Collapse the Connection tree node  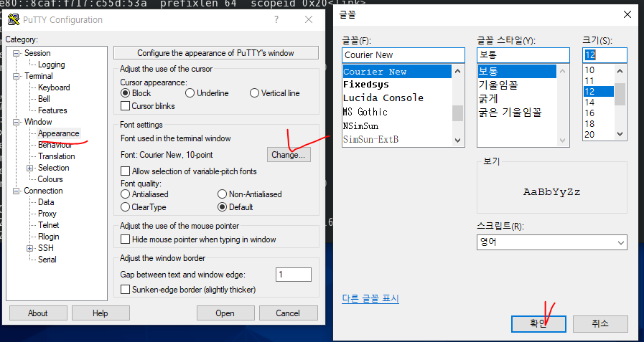[16, 191]
